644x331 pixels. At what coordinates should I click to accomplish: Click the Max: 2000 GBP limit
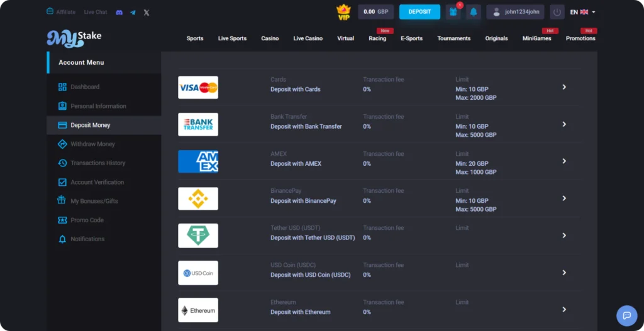pyautogui.click(x=475, y=97)
